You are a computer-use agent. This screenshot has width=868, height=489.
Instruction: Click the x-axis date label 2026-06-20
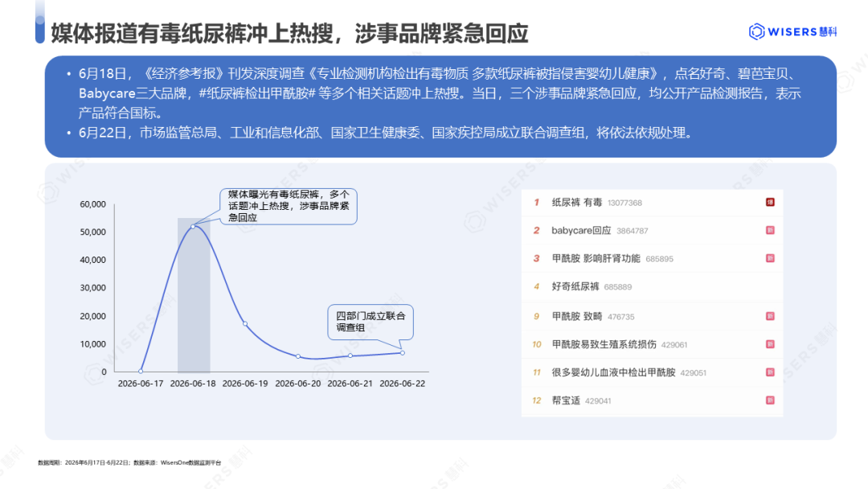pyautogui.click(x=298, y=383)
